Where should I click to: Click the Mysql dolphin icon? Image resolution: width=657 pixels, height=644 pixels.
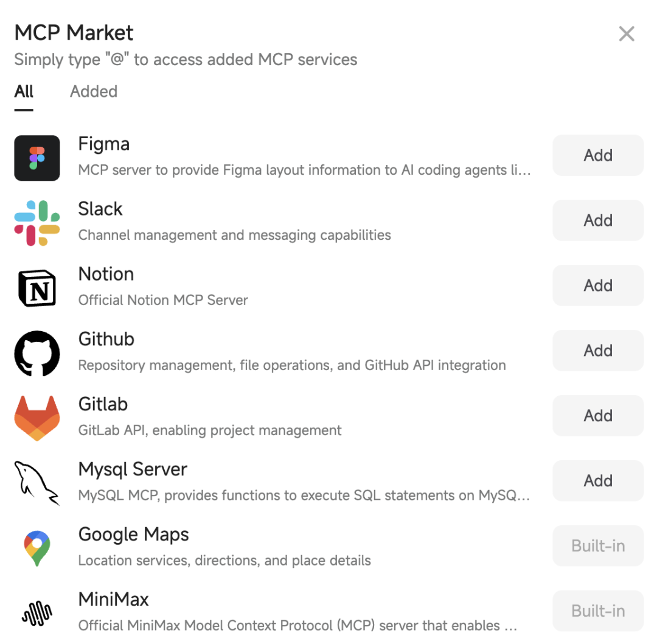click(x=37, y=483)
